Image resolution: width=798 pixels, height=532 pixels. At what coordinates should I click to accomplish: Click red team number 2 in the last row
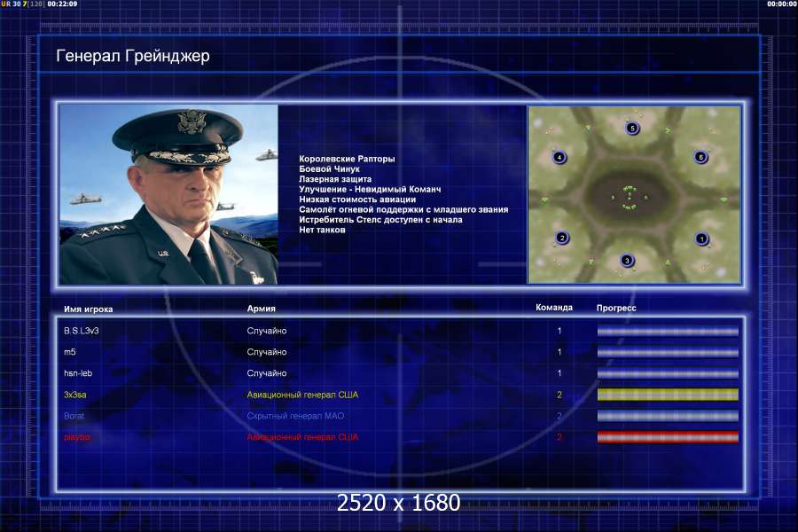point(559,437)
